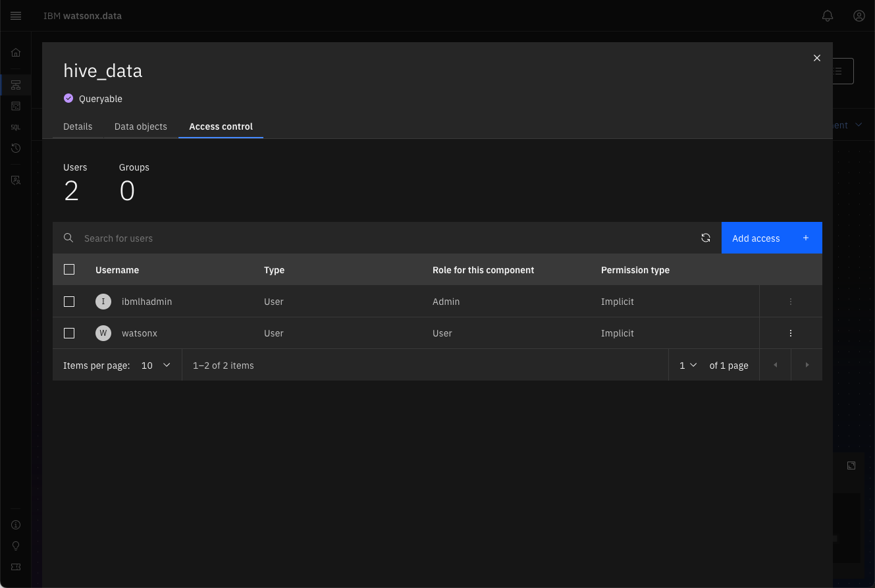The width and height of the screenshot is (875, 588).
Task: Click the 'of 1 page' label
Action: [729, 365]
